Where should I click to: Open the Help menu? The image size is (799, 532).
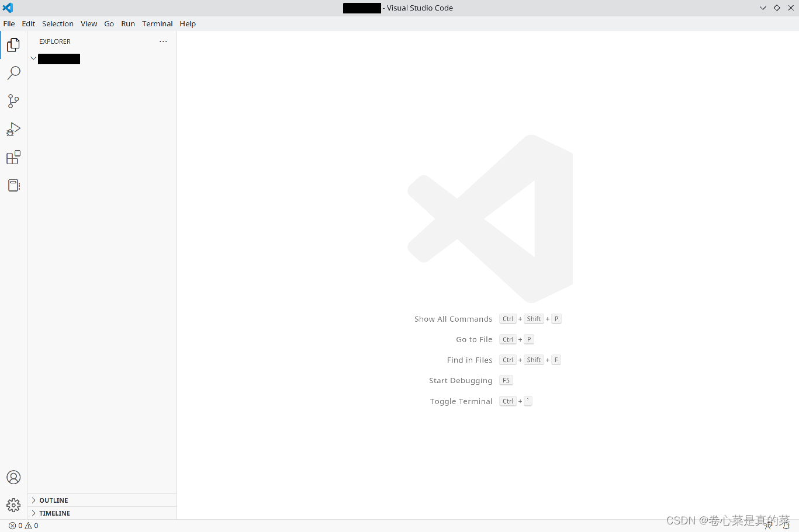(x=188, y=24)
